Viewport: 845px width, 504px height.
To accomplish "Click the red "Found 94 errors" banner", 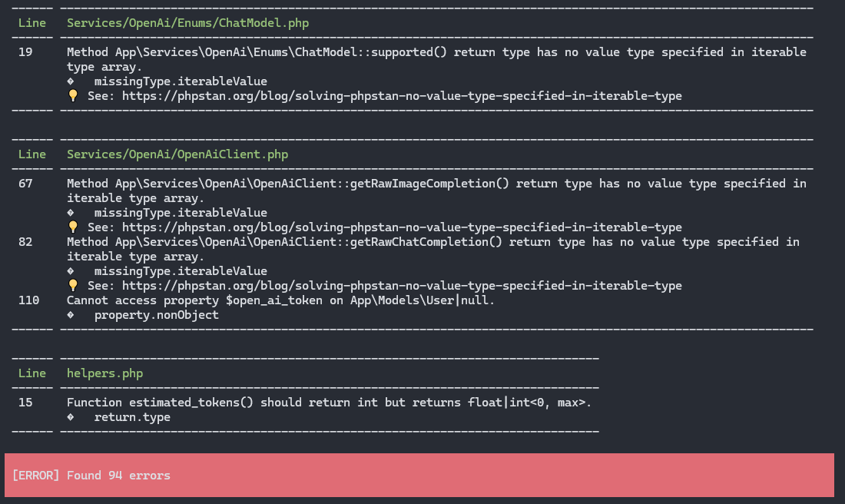I will pyautogui.click(x=419, y=476).
